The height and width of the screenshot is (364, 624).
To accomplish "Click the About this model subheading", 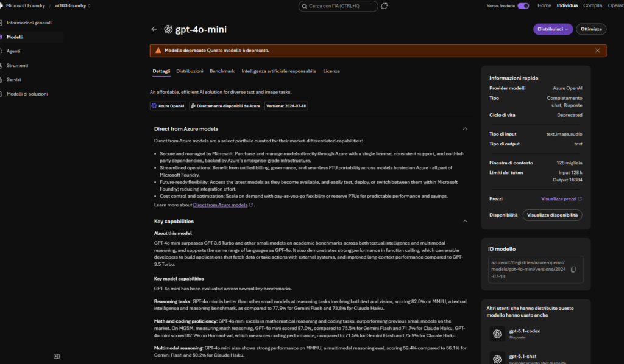I will click(x=172, y=233).
